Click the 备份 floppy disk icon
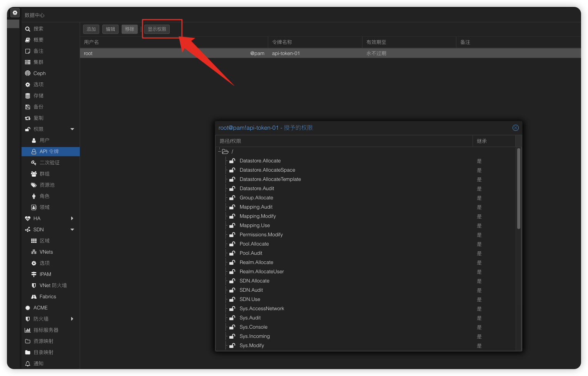Image resolution: width=588 pixels, height=376 pixels. tap(28, 107)
